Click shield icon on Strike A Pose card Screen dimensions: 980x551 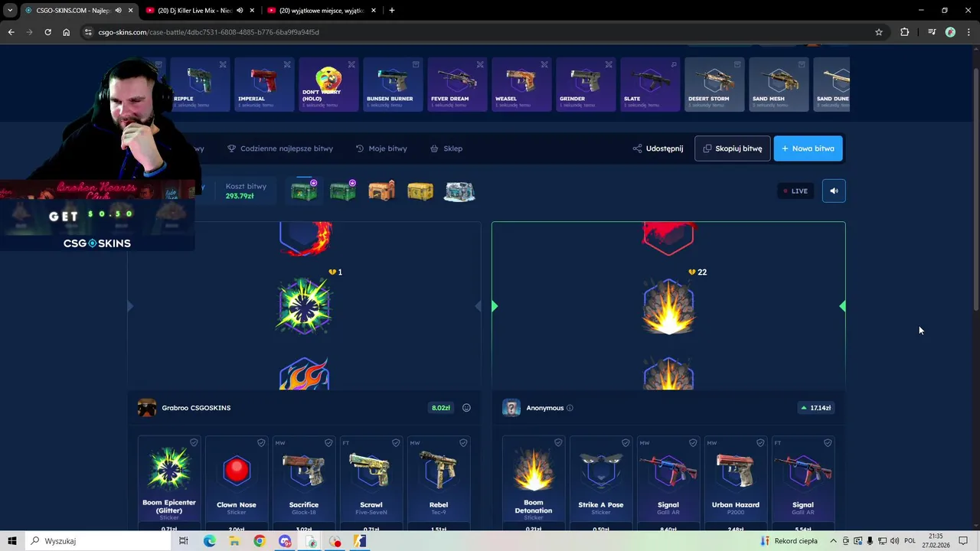click(x=626, y=442)
